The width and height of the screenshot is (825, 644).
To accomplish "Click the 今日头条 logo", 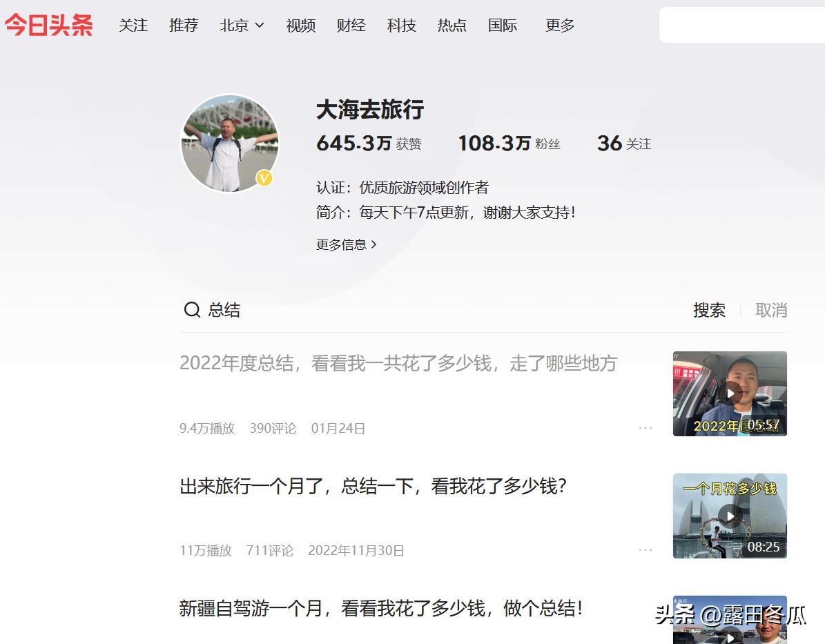I will [48, 25].
